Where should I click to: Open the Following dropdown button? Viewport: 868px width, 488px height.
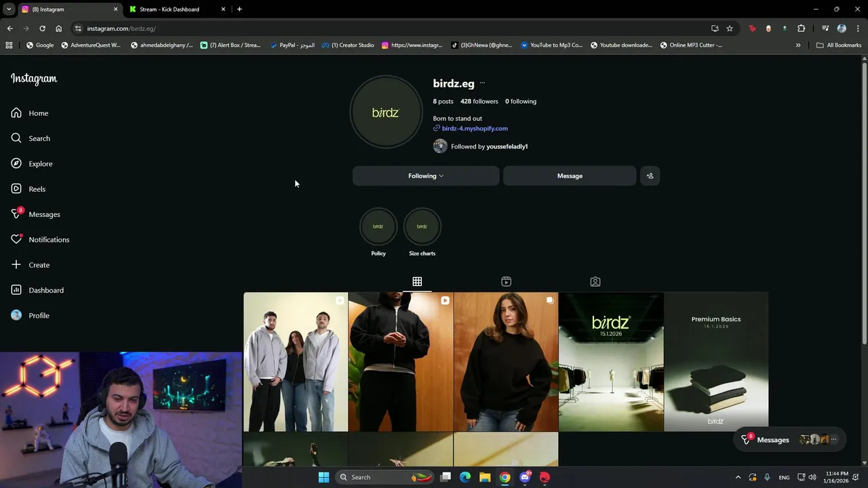coord(426,176)
